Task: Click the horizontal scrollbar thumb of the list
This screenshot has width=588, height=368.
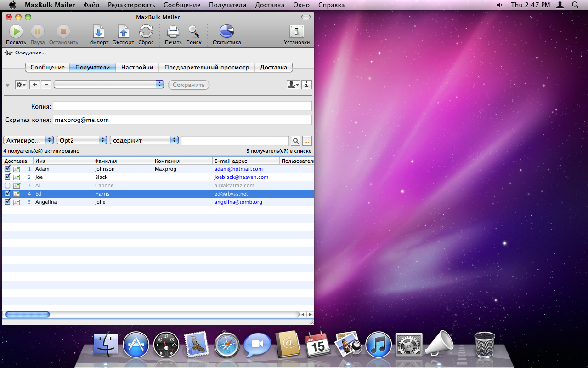Action: (x=27, y=315)
